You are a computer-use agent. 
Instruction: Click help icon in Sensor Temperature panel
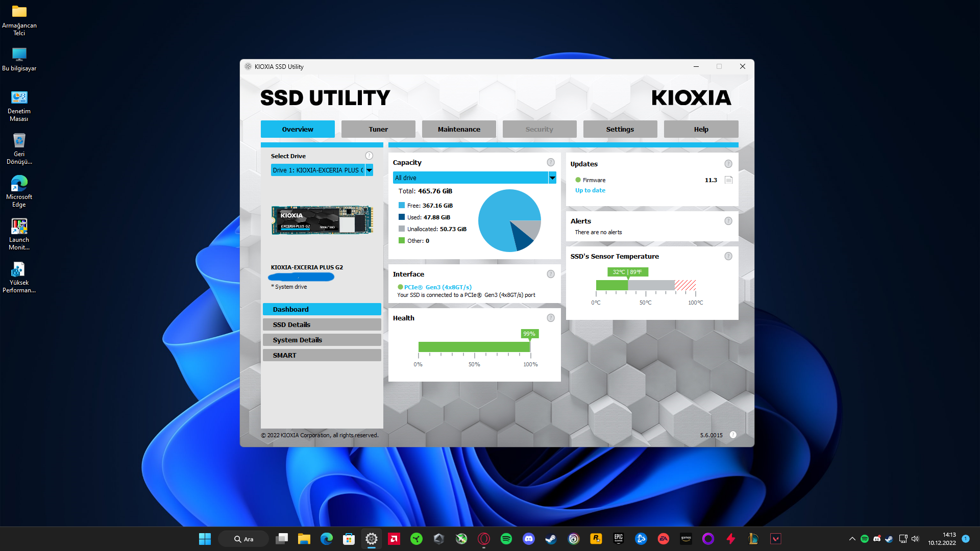tap(728, 256)
